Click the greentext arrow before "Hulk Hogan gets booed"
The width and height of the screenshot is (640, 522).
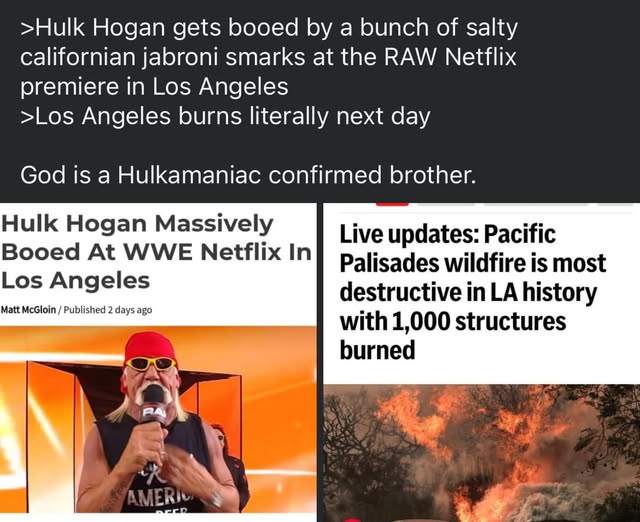click(x=27, y=30)
